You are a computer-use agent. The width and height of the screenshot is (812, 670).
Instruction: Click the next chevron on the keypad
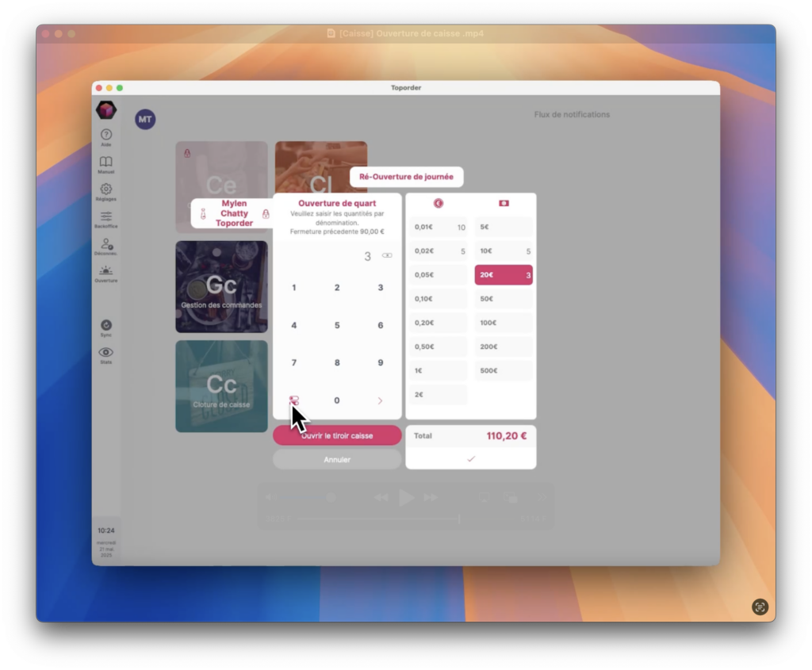pos(380,400)
